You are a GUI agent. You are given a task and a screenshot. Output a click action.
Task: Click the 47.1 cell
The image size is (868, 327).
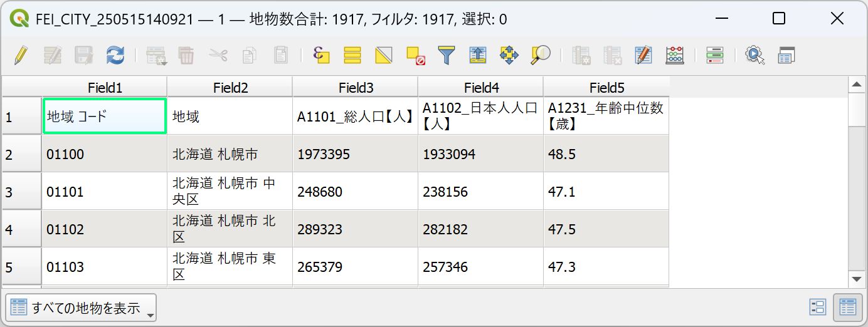[x=606, y=191]
